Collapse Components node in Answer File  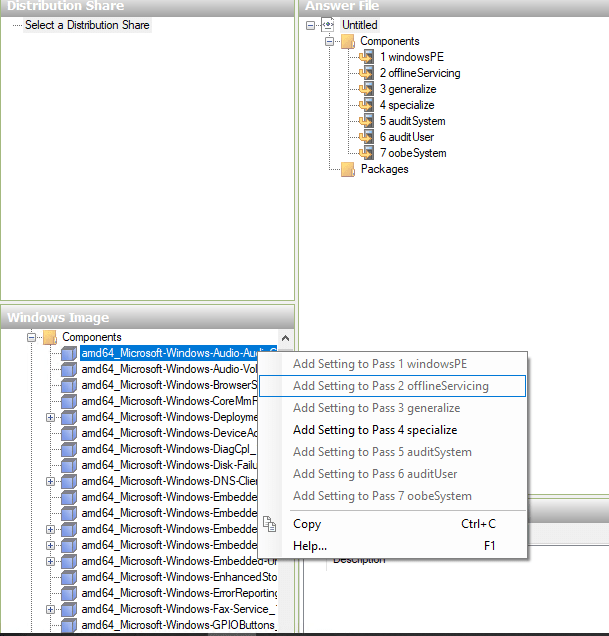330,41
